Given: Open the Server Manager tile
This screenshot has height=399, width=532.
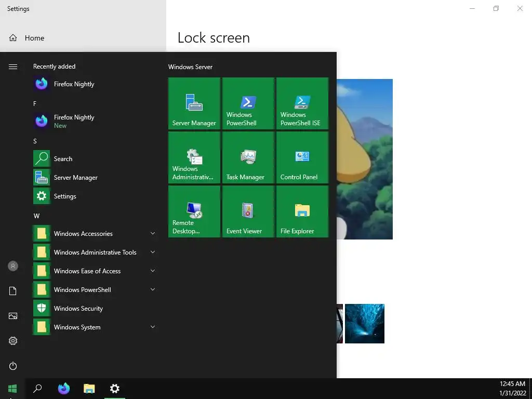Looking at the screenshot, I should coord(194,103).
